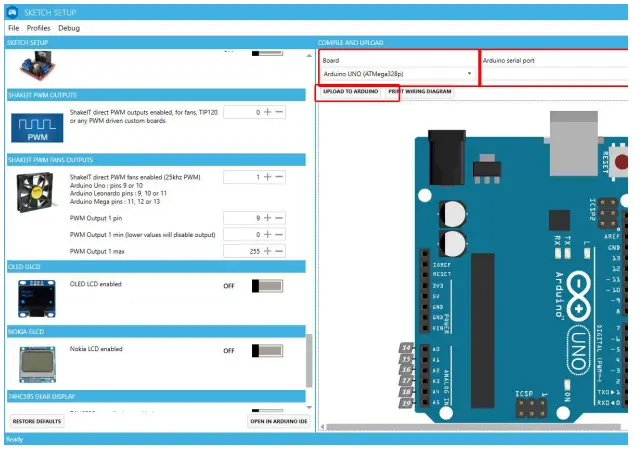634x449 pixels.
Task: Increase ShakeIT PWM fans enabled count
Action: pyautogui.click(x=268, y=177)
